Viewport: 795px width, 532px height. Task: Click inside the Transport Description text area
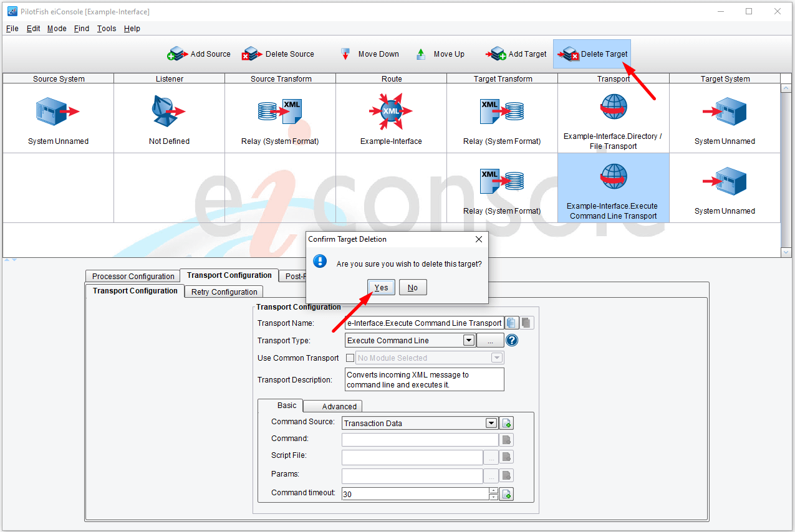(x=424, y=379)
